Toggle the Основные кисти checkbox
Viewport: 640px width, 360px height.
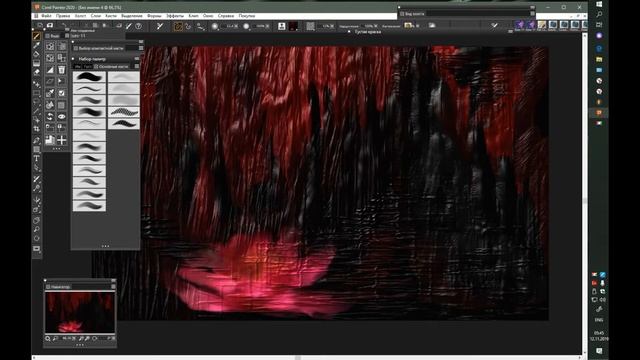coord(96,67)
